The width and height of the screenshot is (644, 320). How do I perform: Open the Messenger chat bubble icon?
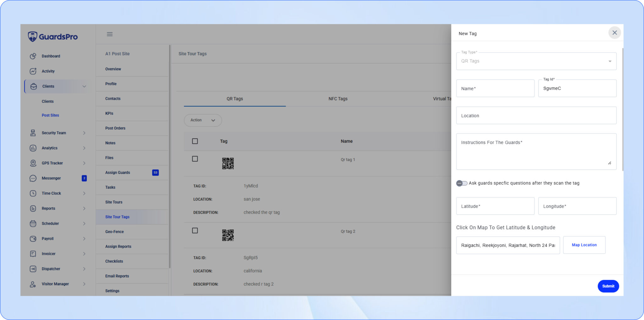point(33,178)
